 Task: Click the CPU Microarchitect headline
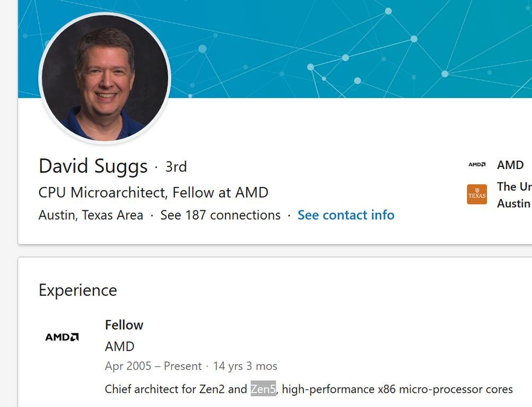[153, 192]
